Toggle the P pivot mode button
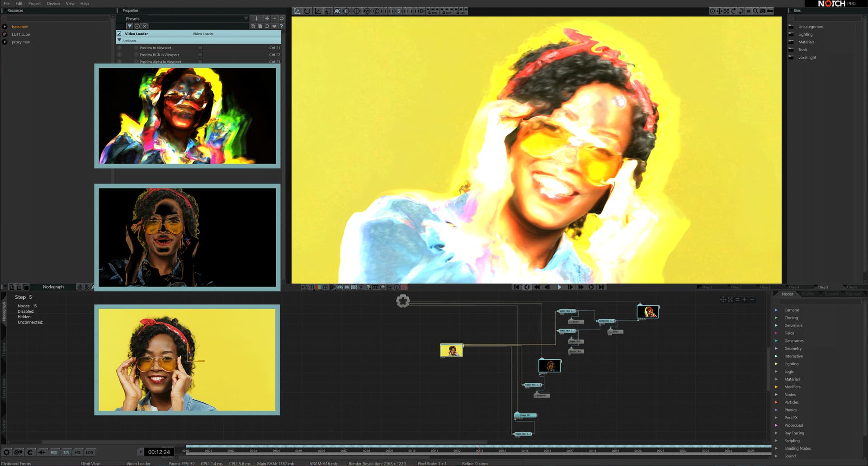 click(347, 11)
